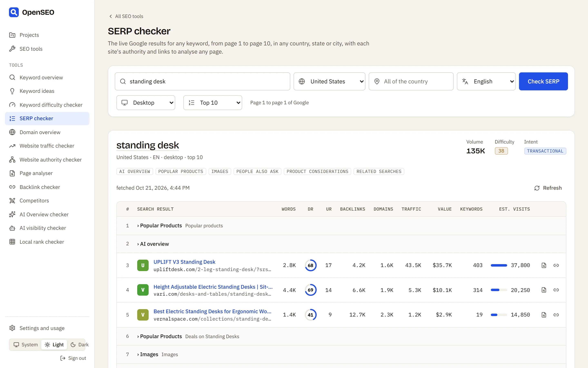Click the Refresh button
588x368 pixels.
[x=548, y=188]
